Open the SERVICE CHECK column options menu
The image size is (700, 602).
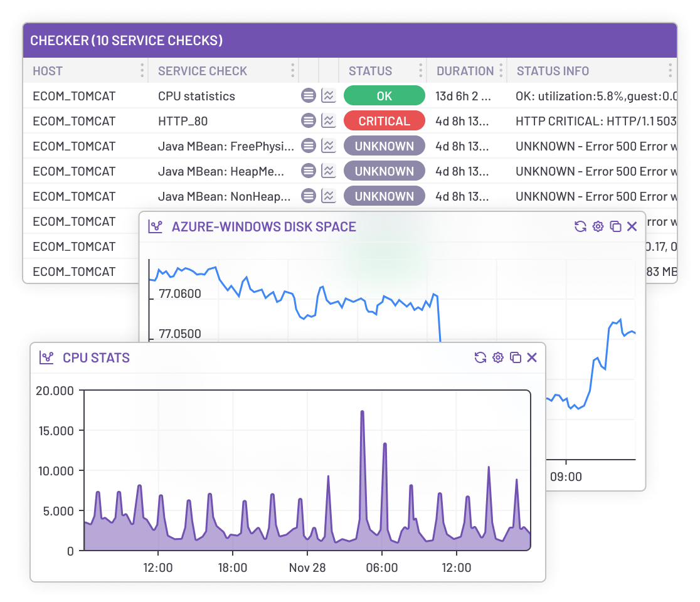(292, 70)
